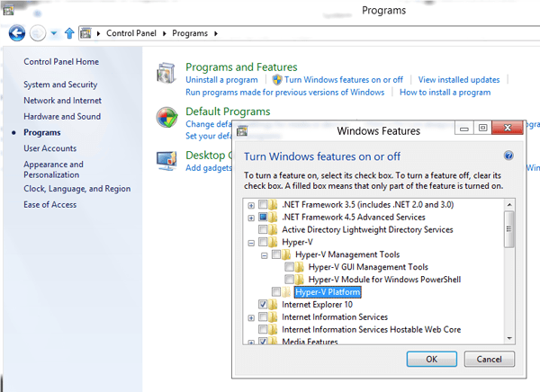Viewport: 540px width, 392px height.
Task: Open Control Panel Home link
Action: [x=61, y=62]
